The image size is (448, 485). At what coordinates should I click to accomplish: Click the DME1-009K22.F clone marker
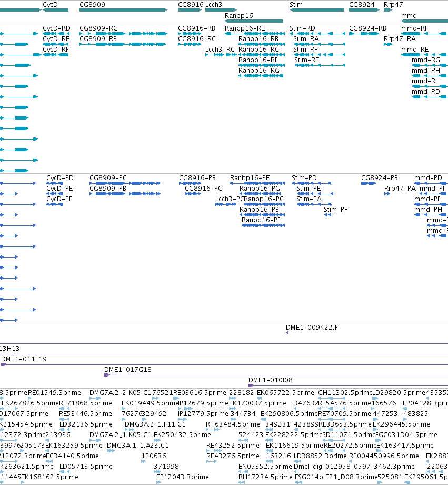coord(287,333)
